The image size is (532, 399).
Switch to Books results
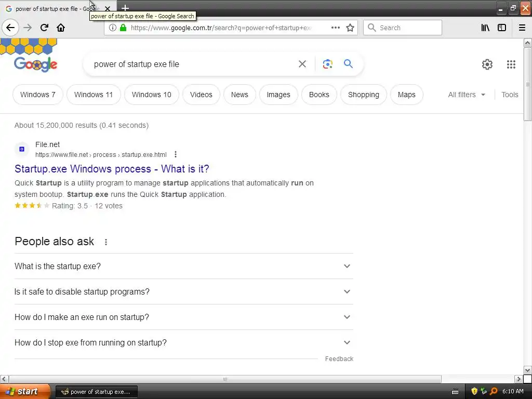click(319, 95)
